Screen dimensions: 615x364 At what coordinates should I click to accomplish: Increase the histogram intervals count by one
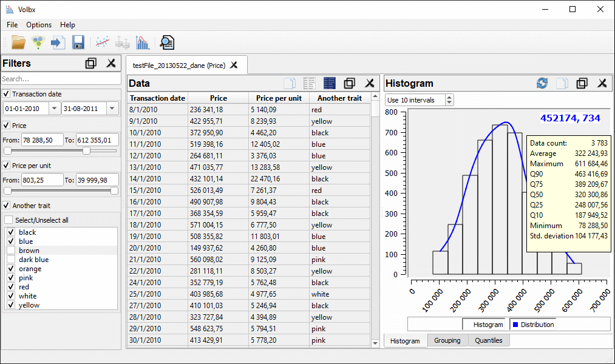point(449,97)
